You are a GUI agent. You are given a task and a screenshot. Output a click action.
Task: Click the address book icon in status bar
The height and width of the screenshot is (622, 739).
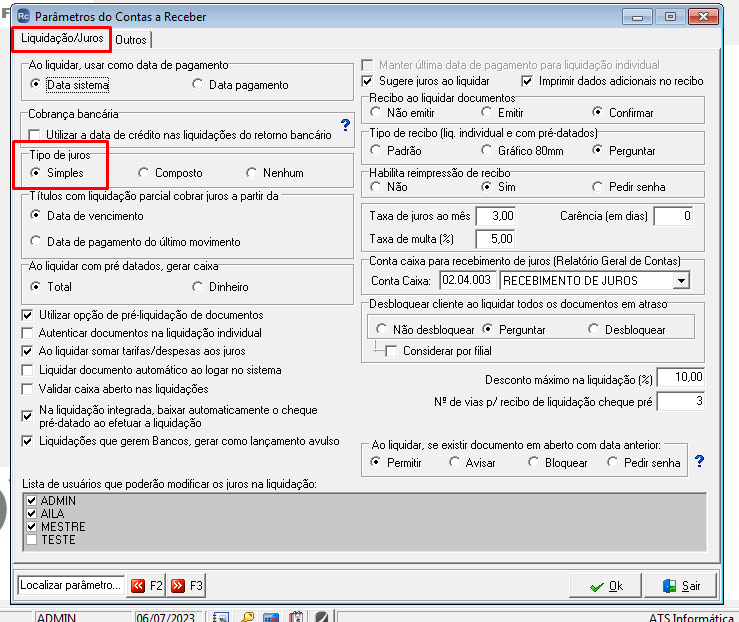tap(221, 617)
